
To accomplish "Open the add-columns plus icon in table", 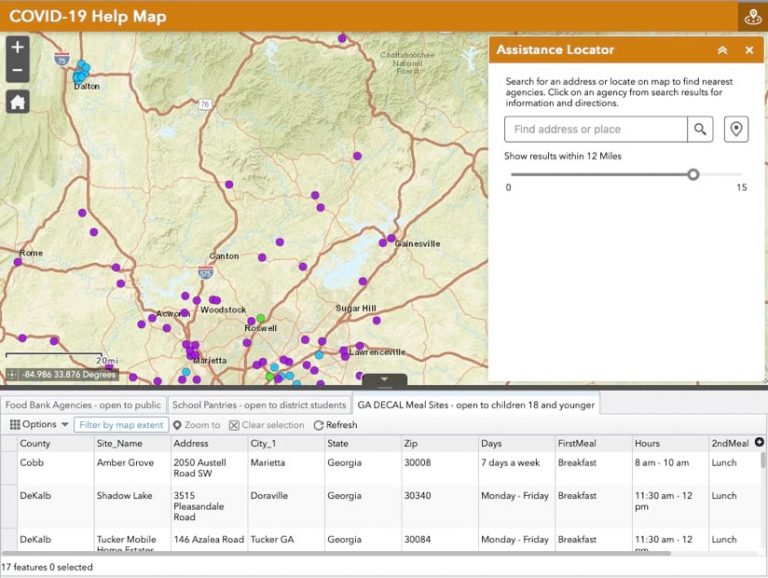I will (x=759, y=442).
